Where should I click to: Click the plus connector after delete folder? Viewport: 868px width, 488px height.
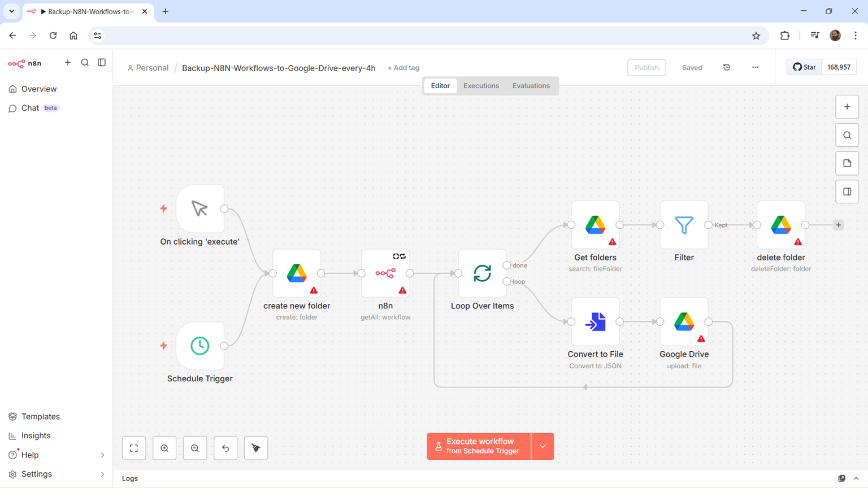click(x=839, y=225)
